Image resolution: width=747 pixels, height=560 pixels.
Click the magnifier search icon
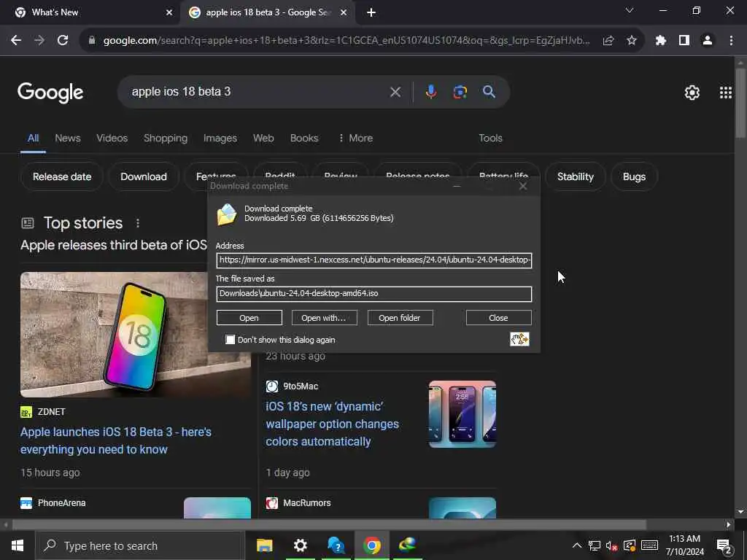(x=489, y=92)
